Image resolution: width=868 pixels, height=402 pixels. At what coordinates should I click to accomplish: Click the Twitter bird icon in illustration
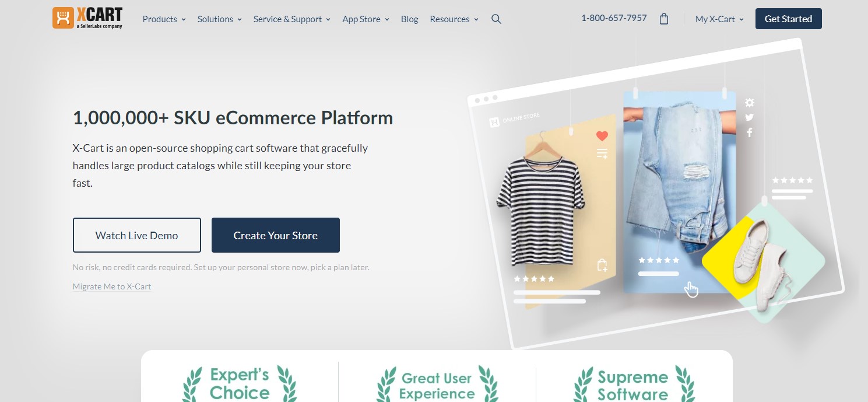(750, 117)
